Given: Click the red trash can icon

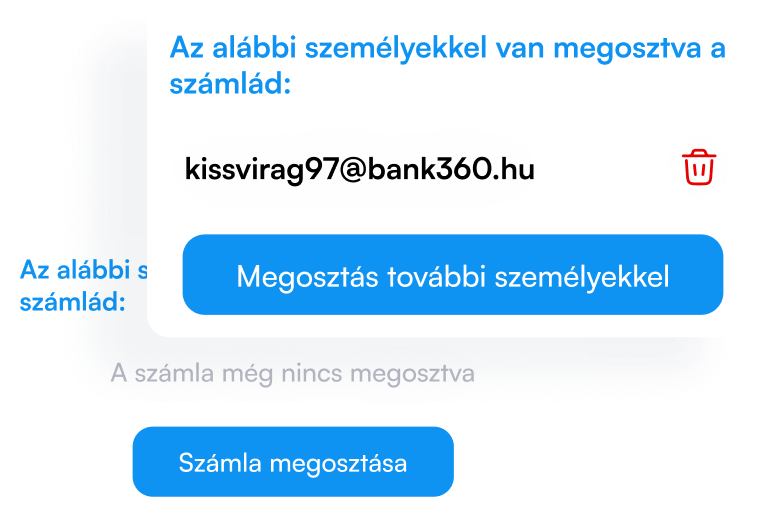Looking at the screenshot, I should pos(699,167).
